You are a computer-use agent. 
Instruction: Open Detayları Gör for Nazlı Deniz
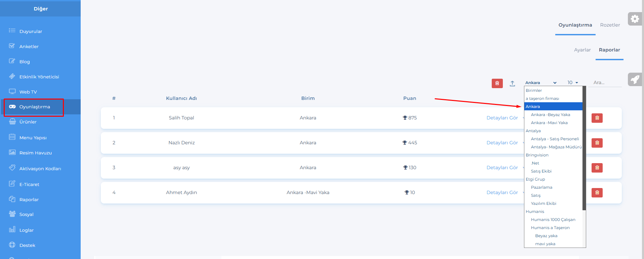[x=502, y=143]
